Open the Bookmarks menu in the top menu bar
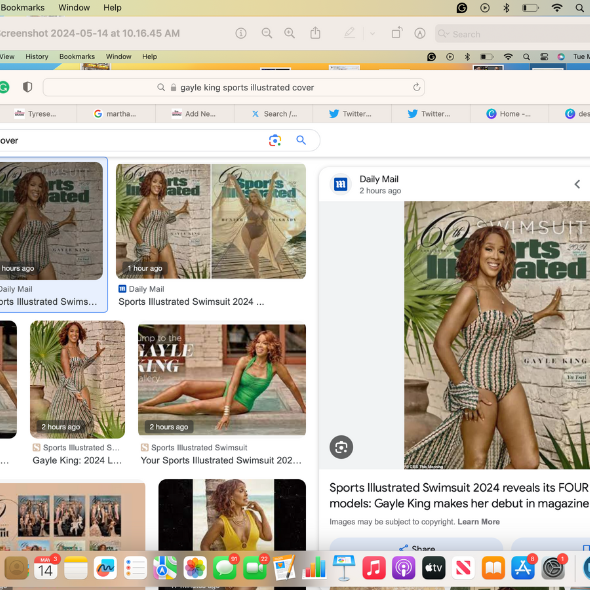Screen dimensions: 590x590 pos(22,8)
